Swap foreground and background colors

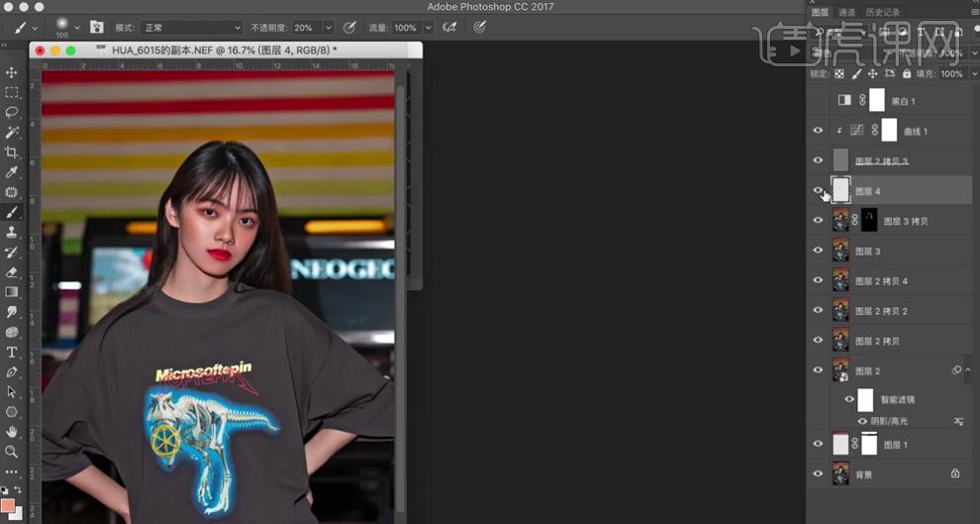click(18, 489)
